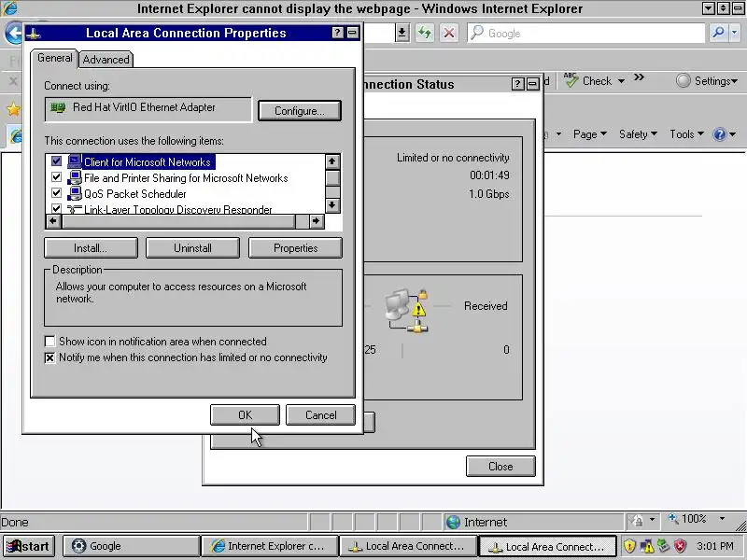Image resolution: width=747 pixels, height=560 pixels.
Task: Expand the Check dropdown arrow
Action: point(621,81)
